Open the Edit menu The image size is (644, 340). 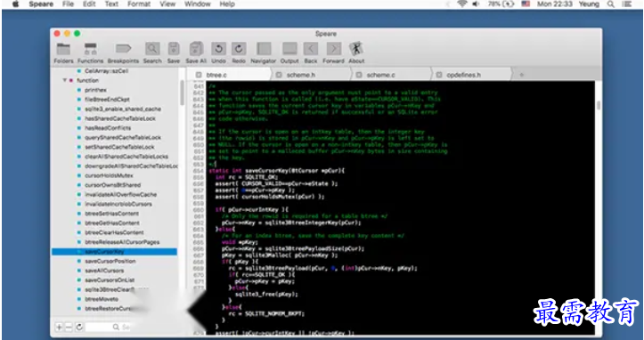tap(89, 4)
